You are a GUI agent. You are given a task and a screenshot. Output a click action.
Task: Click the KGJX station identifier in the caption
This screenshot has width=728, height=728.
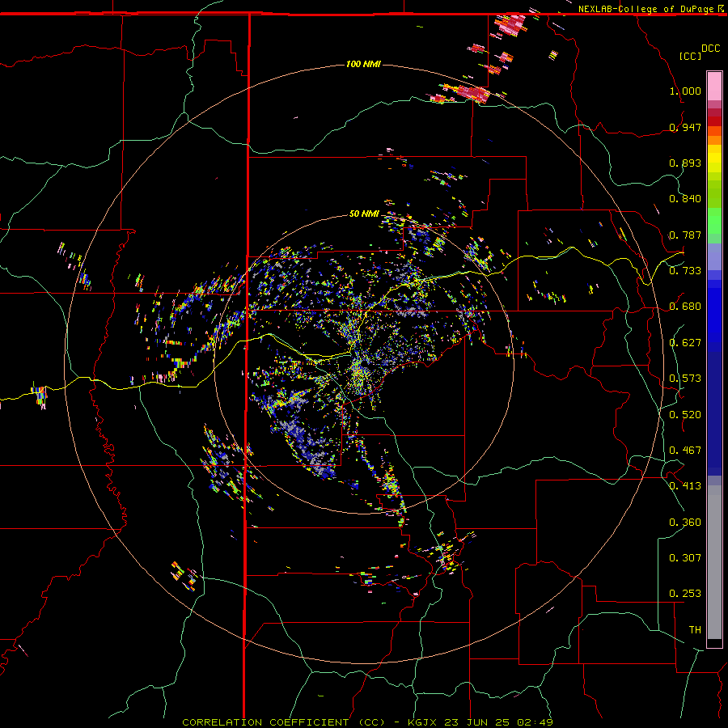423,722
